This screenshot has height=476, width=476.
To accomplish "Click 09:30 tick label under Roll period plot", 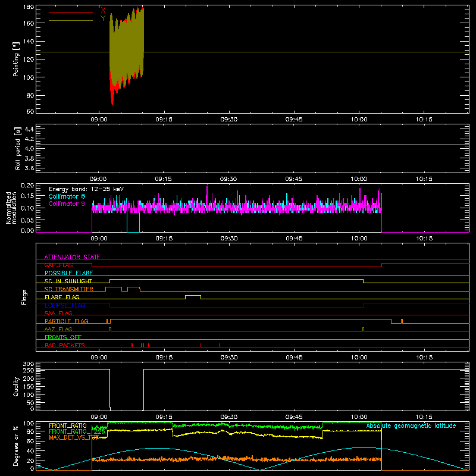I will pos(228,179).
